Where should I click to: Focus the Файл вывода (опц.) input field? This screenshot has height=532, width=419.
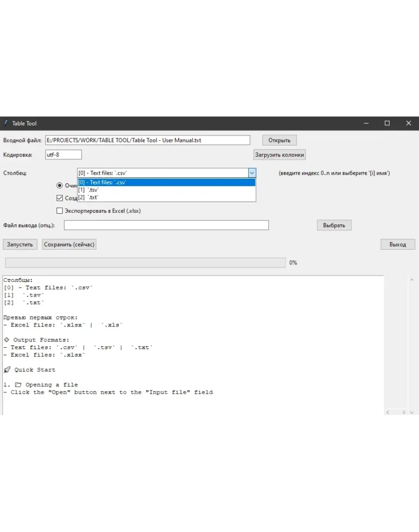(166, 225)
